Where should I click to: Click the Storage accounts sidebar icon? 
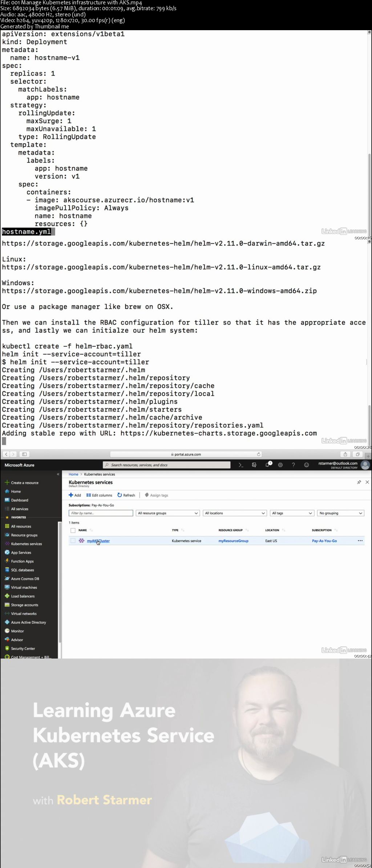click(7, 605)
